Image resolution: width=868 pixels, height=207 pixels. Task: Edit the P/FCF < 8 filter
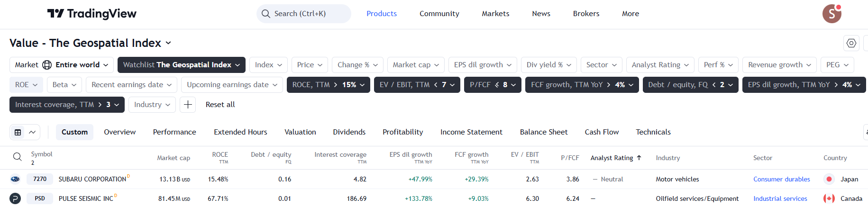click(x=493, y=85)
